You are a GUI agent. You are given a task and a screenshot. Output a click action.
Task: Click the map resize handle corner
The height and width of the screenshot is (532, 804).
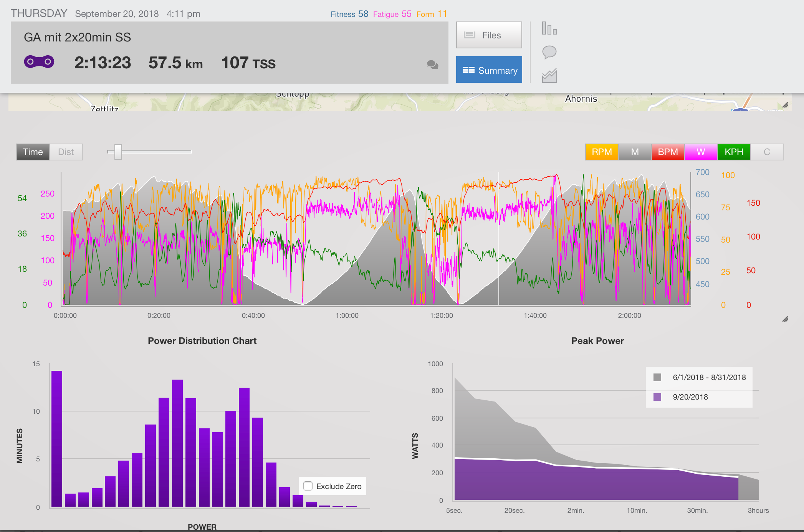coord(785,105)
